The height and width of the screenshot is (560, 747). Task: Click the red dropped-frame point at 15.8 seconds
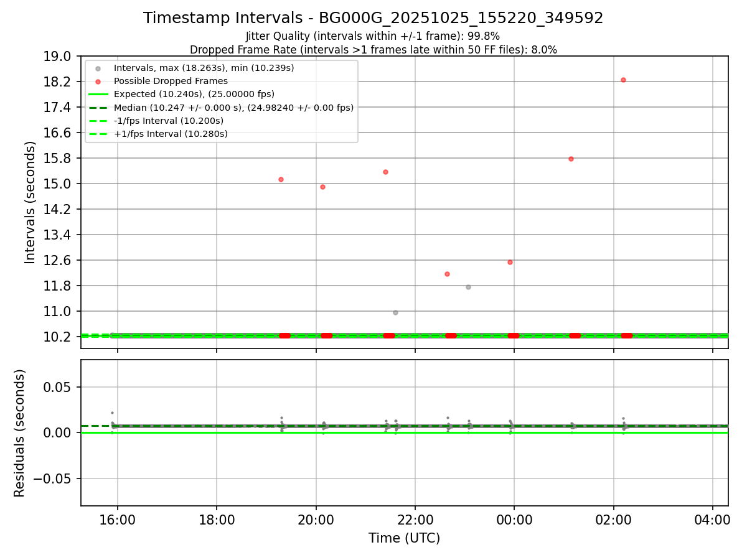[x=571, y=159]
